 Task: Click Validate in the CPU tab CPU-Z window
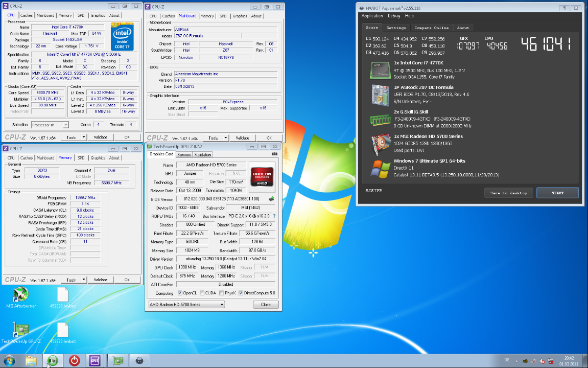[100, 137]
